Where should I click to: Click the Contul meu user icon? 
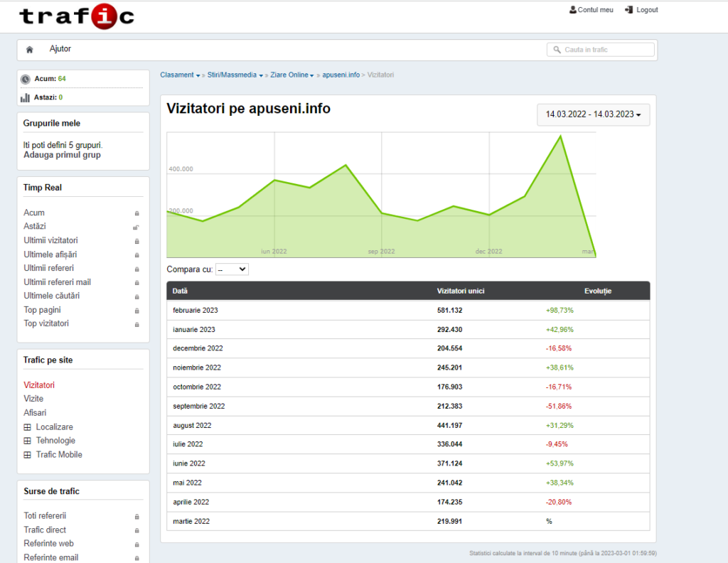(x=573, y=10)
